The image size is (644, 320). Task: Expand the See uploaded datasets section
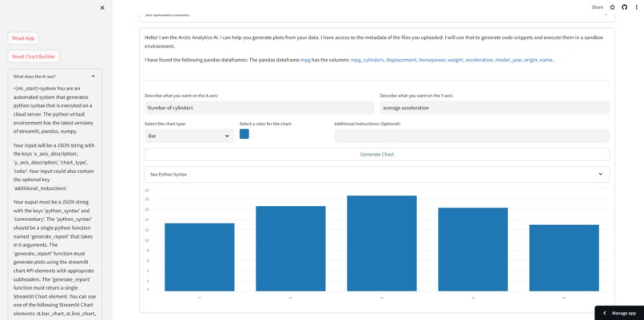(x=377, y=16)
